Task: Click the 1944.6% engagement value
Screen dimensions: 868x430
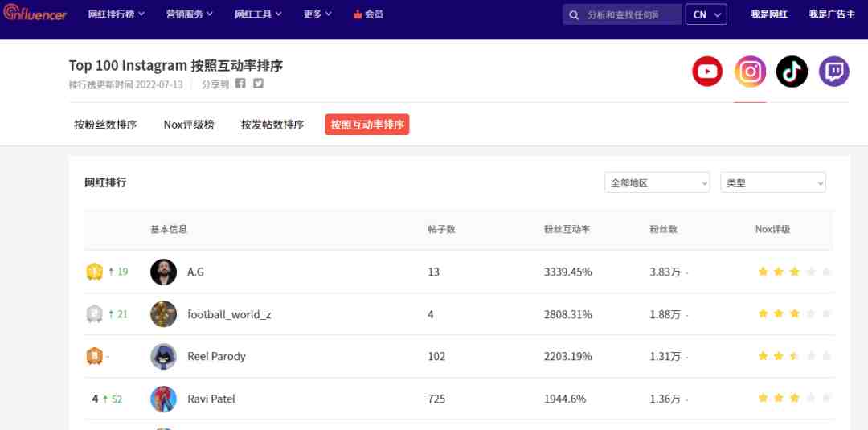Action: pyautogui.click(x=565, y=399)
